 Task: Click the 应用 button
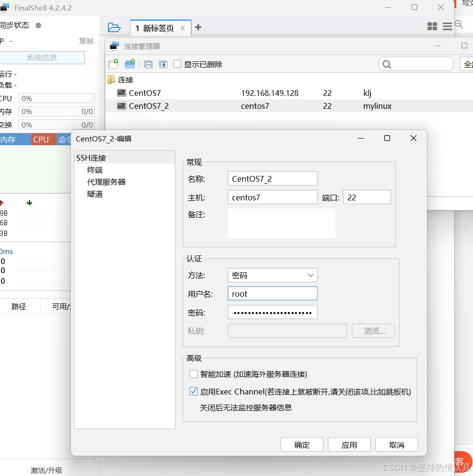(x=349, y=445)
